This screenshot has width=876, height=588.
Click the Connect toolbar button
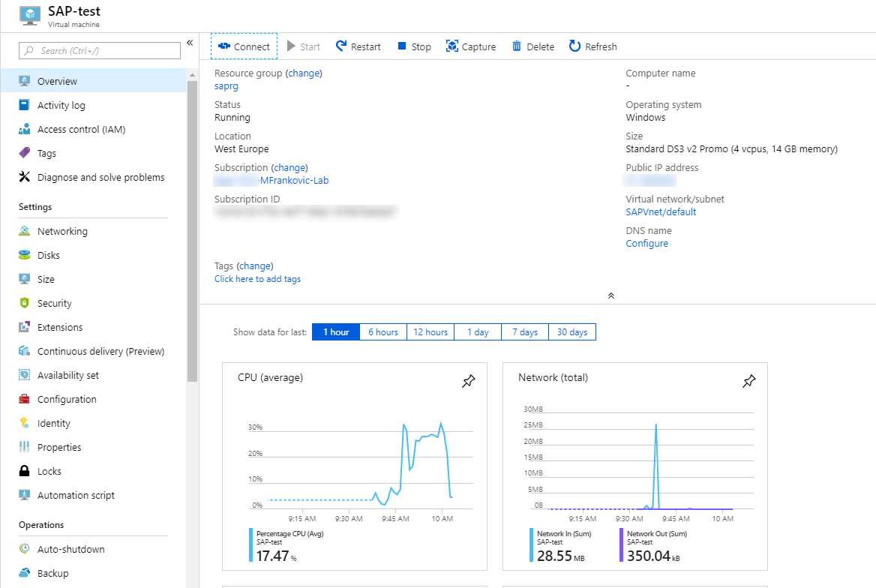pos(244,46)
